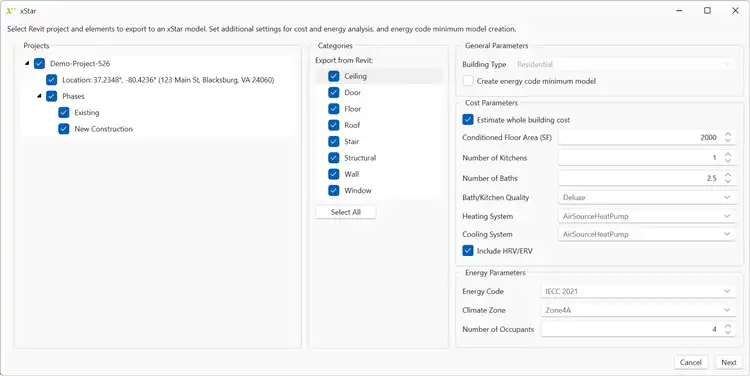This screenshot has height=376, width=750.
Task: Open the Building Type dropdown
Action: [x=625, y=64]
